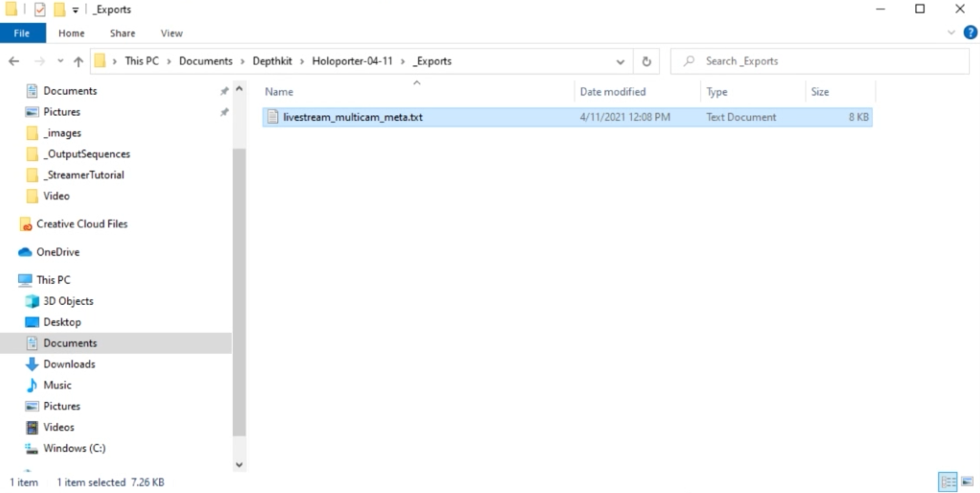The height and width of the screenshot is (493, 980).
Task: Click 'This PC' in address breadcrumb
Action: click(x=142, y=61)
